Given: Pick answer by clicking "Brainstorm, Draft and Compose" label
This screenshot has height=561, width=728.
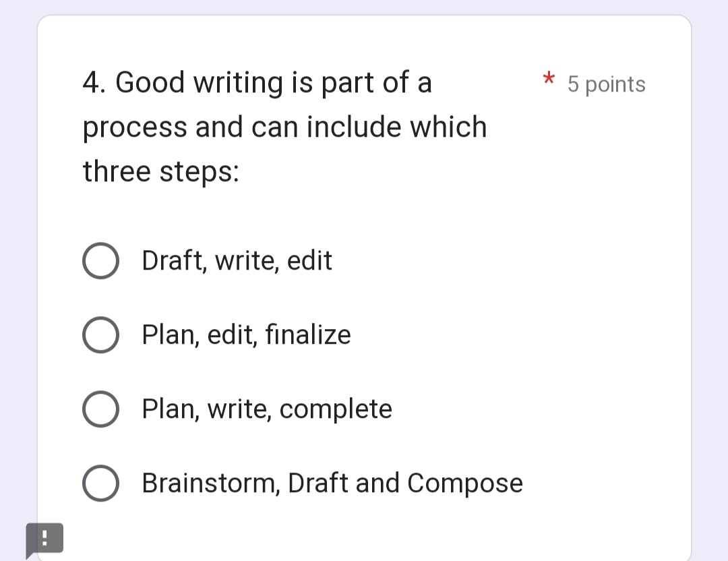Looking at the screenshot, I should [332, 483].
